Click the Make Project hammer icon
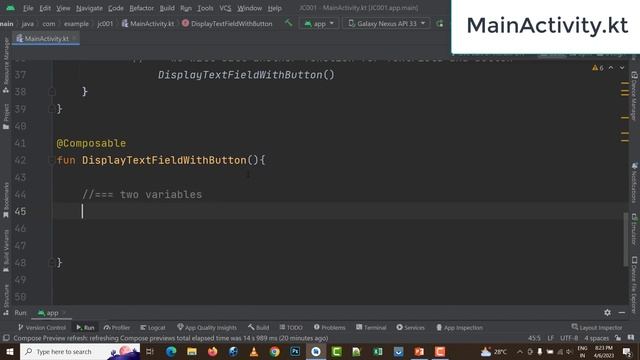The image size is (640, 360). [x=288, y=23]
